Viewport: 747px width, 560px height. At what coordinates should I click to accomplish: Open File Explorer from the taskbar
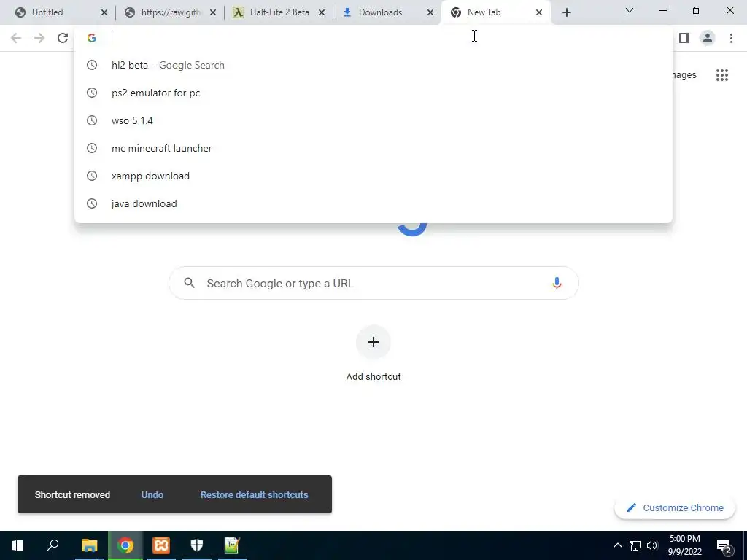pyautogui.click(x=89, y=545)
